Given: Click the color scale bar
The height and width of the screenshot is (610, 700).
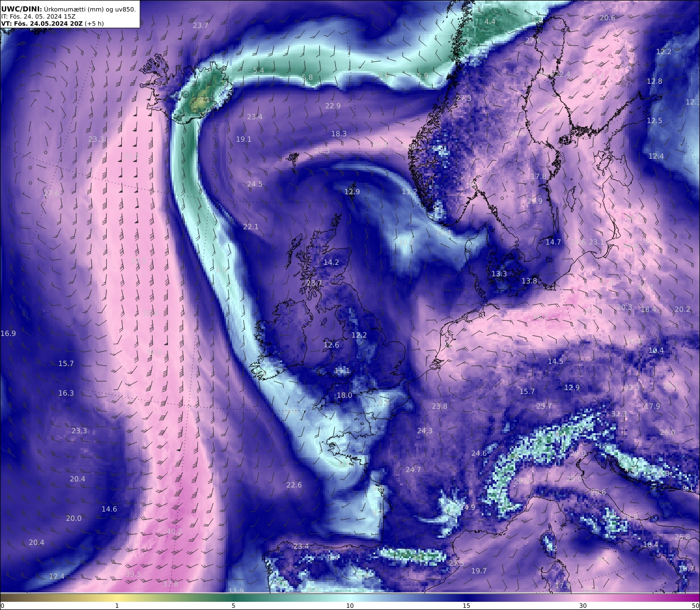Looking at the screenshot, I should pos(350,597).
